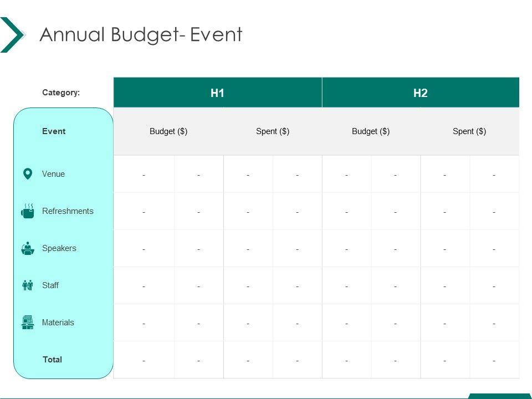Click the Staff people icon
532x399 pixels.
[27, 285]
